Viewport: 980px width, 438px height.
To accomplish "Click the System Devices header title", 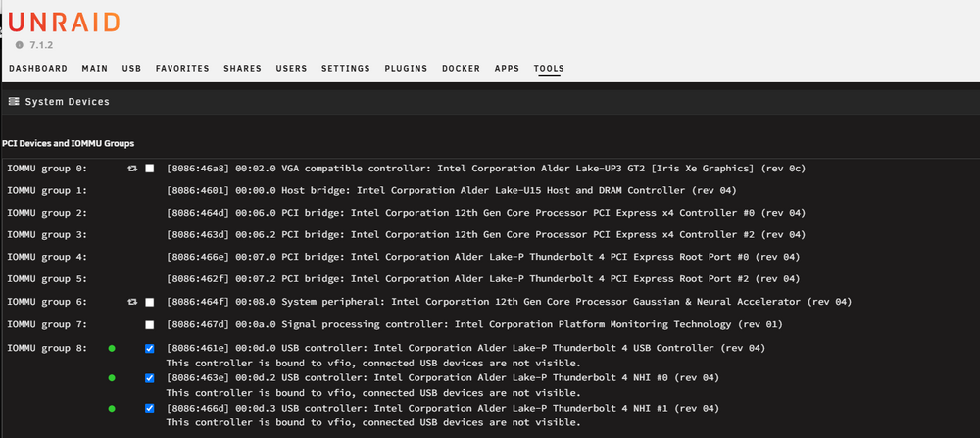I will tap(67, 101).
